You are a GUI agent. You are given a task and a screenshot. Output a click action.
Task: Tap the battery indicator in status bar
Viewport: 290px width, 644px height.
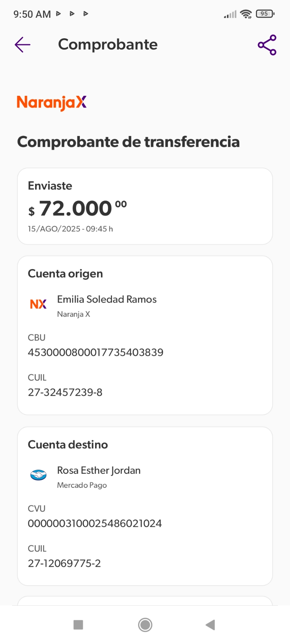pos(265,14)
